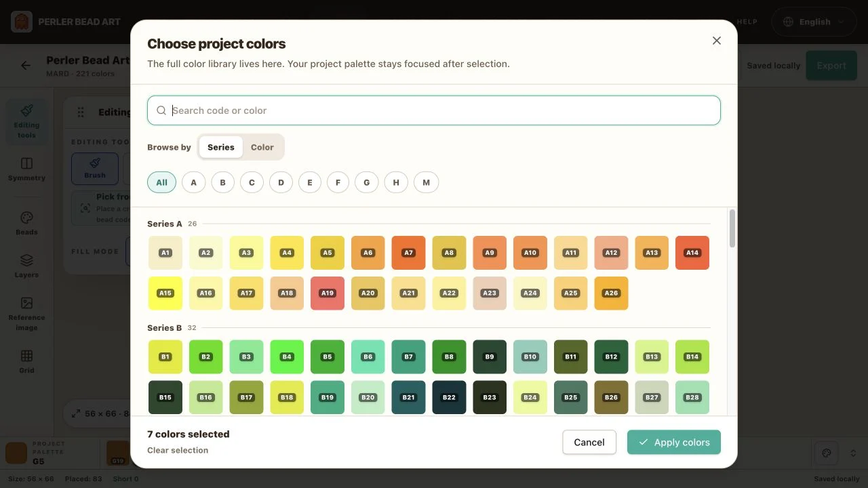The height and width of the screenshot is (488, 868).
Task: Choose the B22 dark teal swatch
Action: (449, 398)
